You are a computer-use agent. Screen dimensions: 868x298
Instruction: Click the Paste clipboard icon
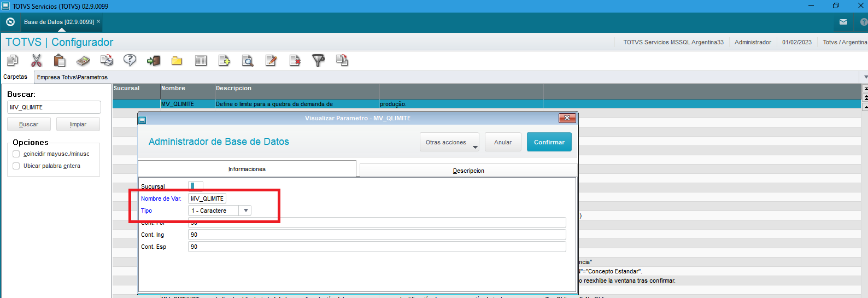(x=60, y=60)
